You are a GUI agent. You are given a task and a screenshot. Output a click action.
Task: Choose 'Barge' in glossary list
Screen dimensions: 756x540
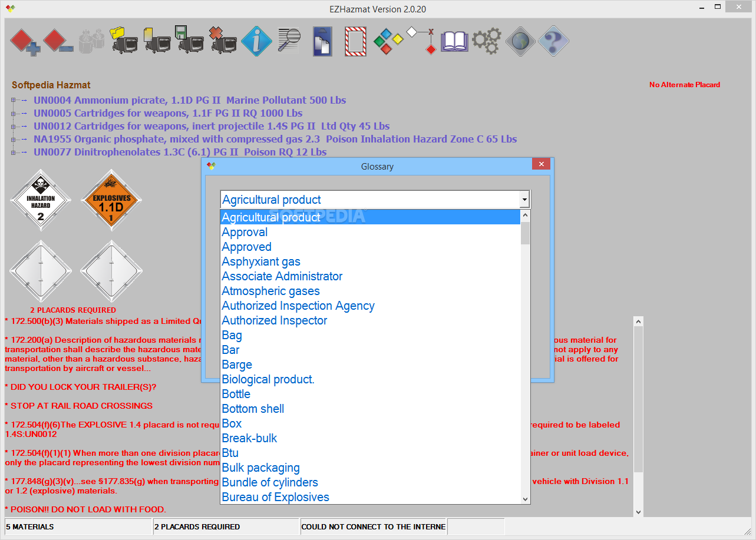point(370,365)
